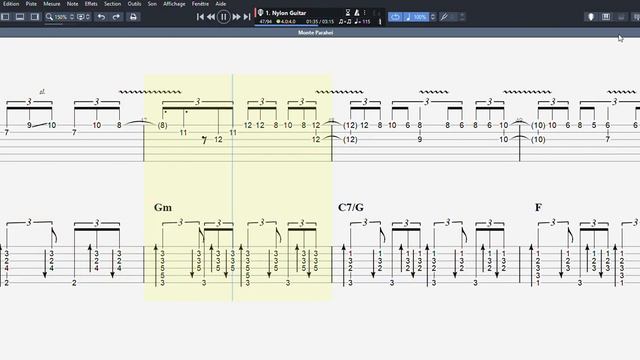Screen dimensions: 640x360
Task: Click the Gm chord label
Action: (163, 207)
